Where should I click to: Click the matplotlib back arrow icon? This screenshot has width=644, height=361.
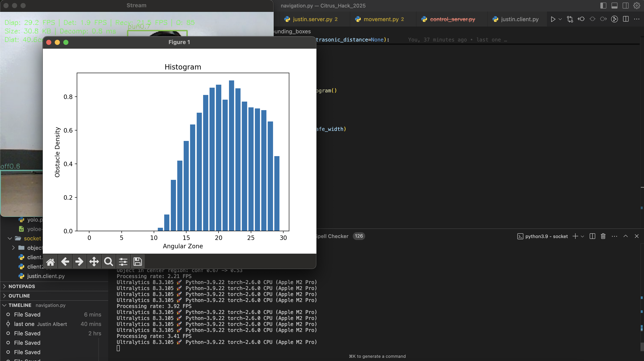[65, 262]
